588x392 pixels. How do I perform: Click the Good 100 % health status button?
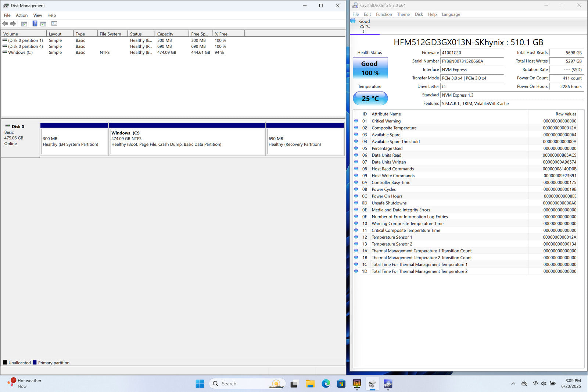click(370, 68)
